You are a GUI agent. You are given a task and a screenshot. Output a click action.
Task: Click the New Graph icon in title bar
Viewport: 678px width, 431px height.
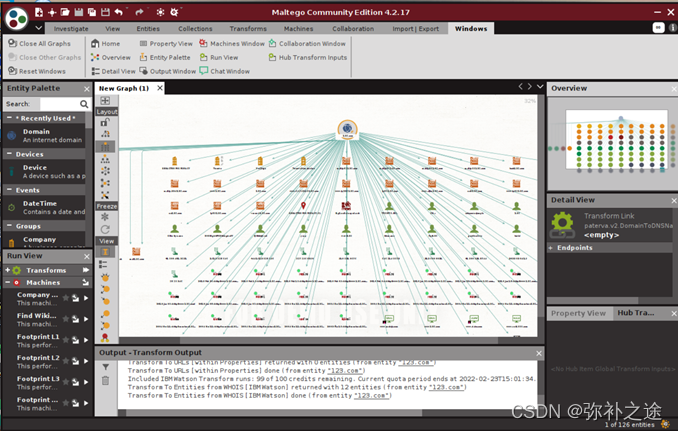coord(39,12)
